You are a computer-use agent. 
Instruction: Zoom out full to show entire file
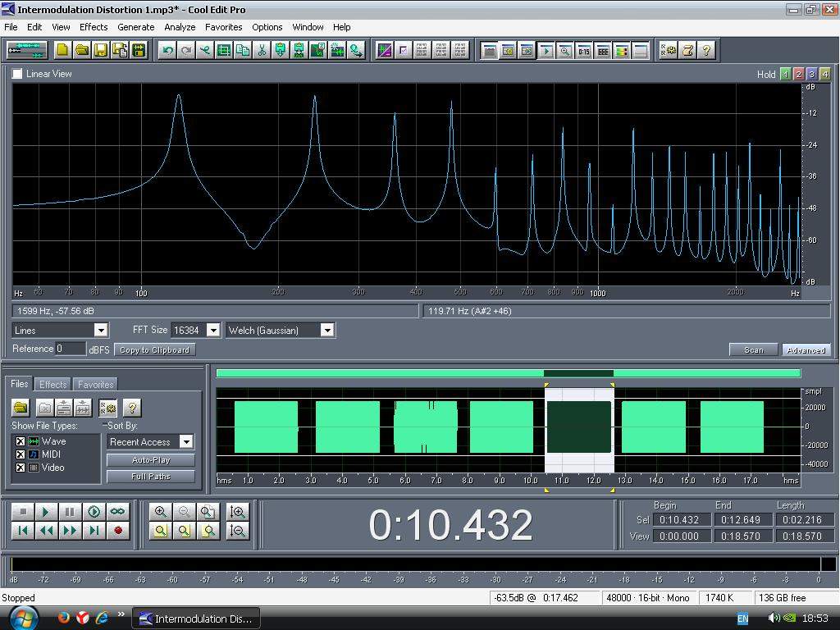click(208, 512)
